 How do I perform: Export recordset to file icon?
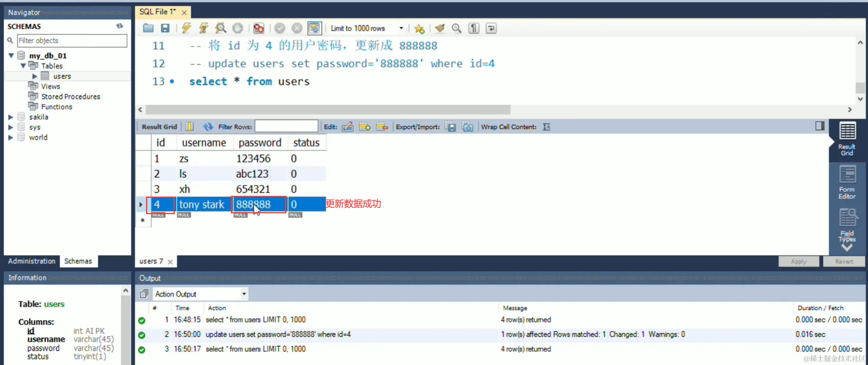pyautogui.click(x=450, y=126)
